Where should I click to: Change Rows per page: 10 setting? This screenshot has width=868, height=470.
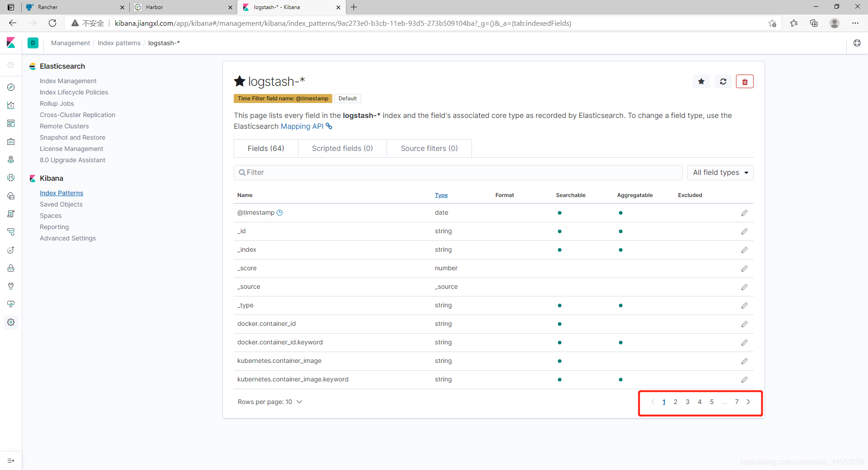[x=270, y=402]
